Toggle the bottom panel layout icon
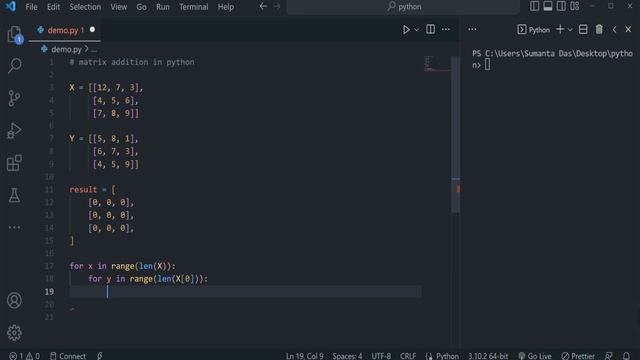Image resolution: width=640 pixels, height=360 pixels. coord(548,6)
